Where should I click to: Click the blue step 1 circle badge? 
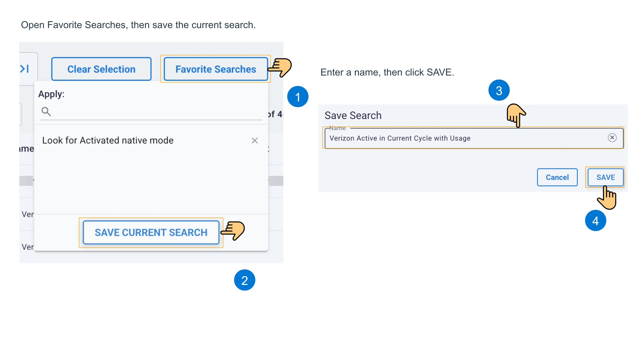(298, 97)
